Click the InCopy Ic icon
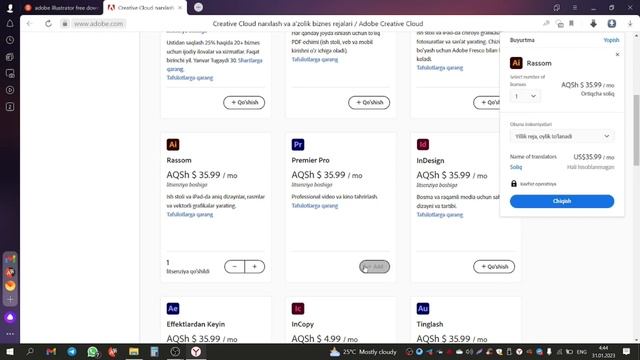 pyautogui.click(x=298, y=309)
